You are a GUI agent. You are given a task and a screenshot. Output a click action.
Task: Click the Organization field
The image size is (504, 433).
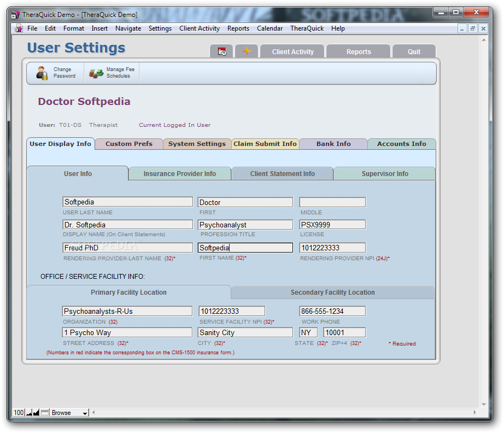[x=127, y=311]
